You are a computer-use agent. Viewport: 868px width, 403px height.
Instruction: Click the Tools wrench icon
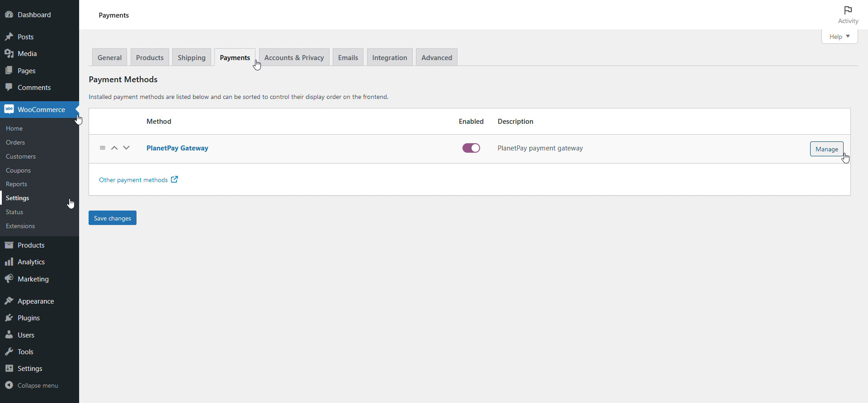pos(9,351)
